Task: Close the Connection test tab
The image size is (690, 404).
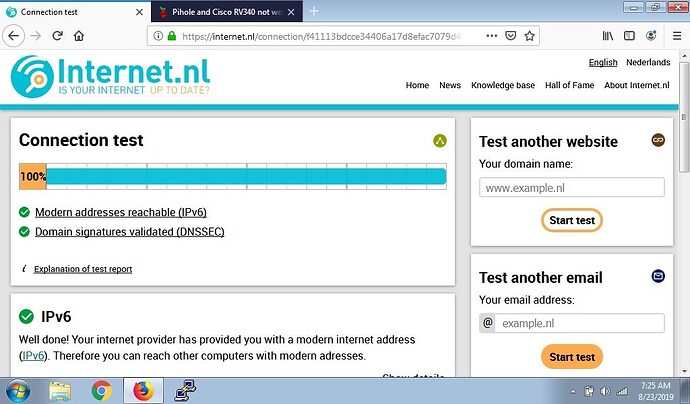Action: point(139,12)
